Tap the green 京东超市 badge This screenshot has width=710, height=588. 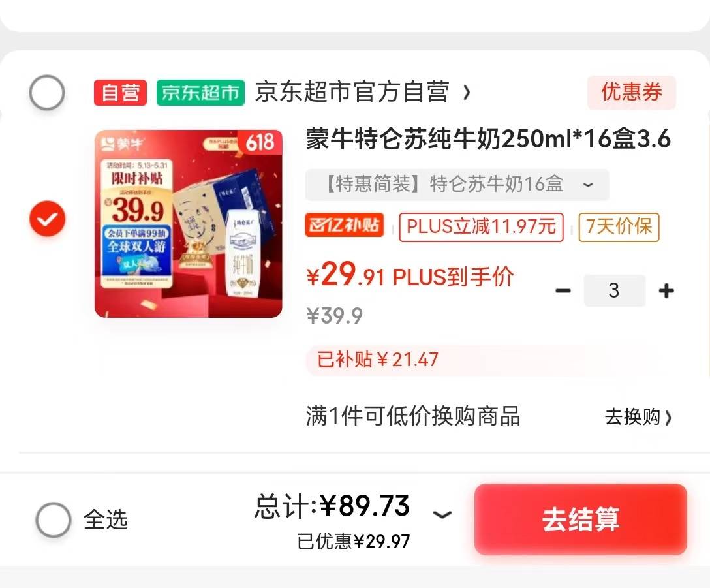[x=200, y=93]
